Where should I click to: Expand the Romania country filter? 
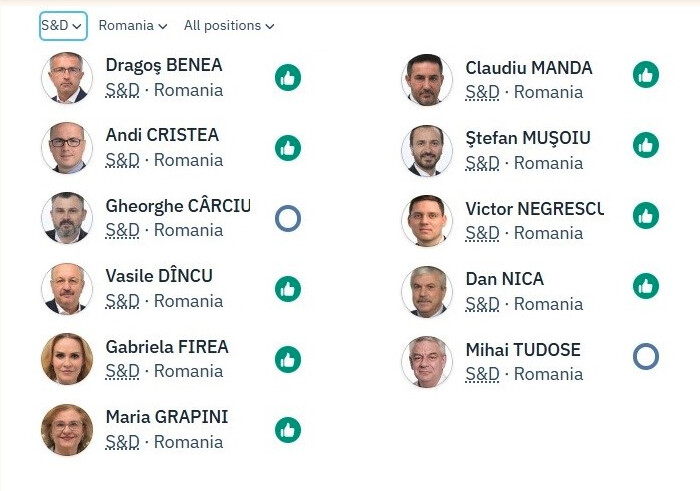[132, 25]
